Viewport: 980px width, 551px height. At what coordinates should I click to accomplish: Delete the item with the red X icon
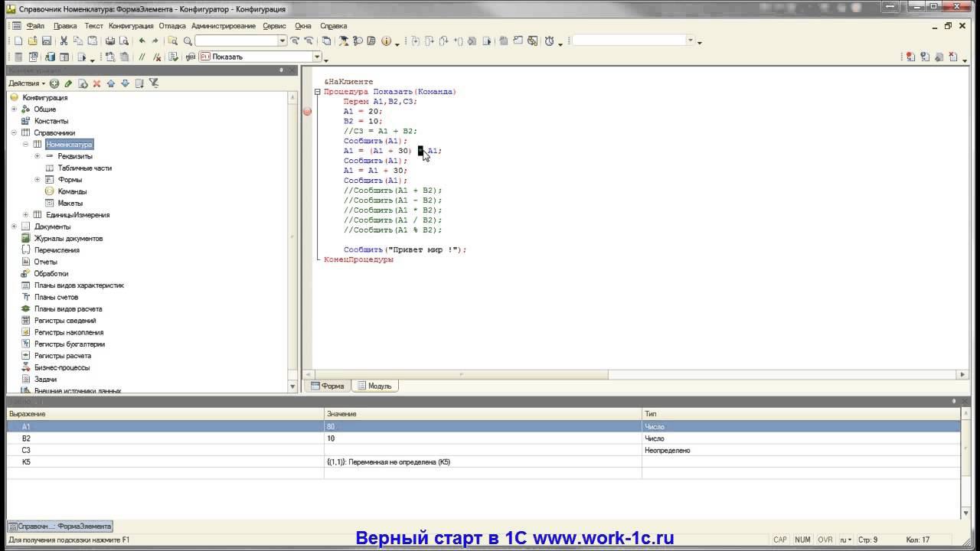pos(96,83)
